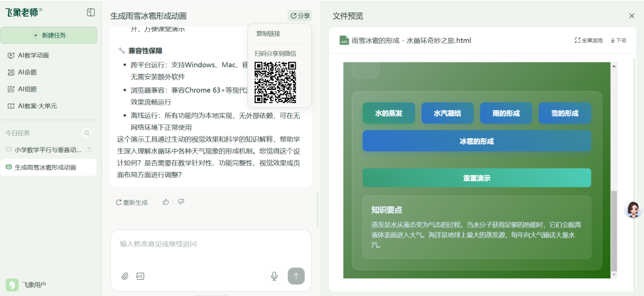Click the WeChat share QR code

275,82
